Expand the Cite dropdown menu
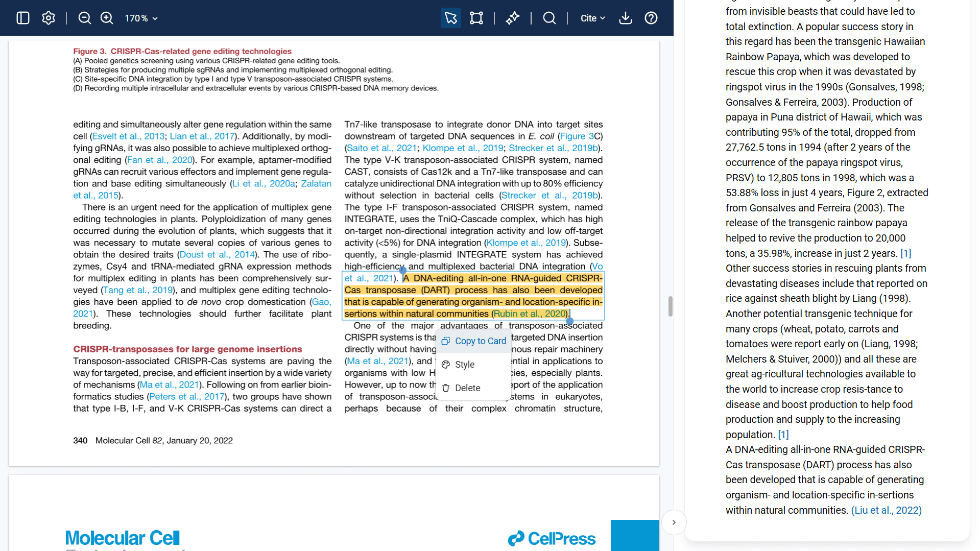The image size is (980, 551). pyautogui.click(x=592, y=18)
